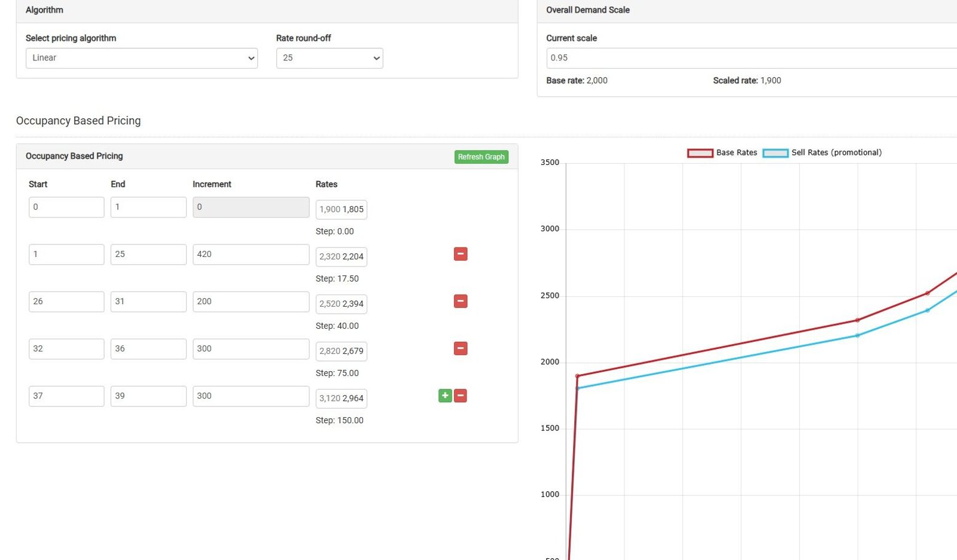Click the Start column header

38,184
